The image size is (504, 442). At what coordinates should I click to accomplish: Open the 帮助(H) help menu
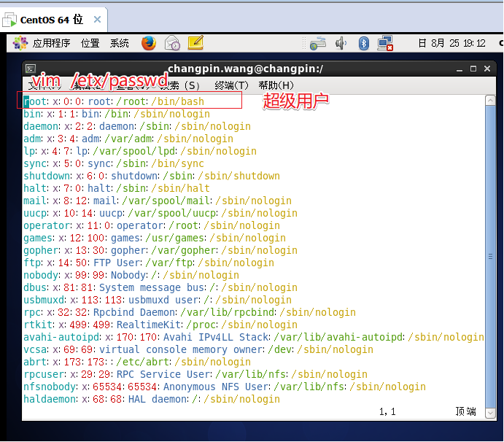[276, 85]
